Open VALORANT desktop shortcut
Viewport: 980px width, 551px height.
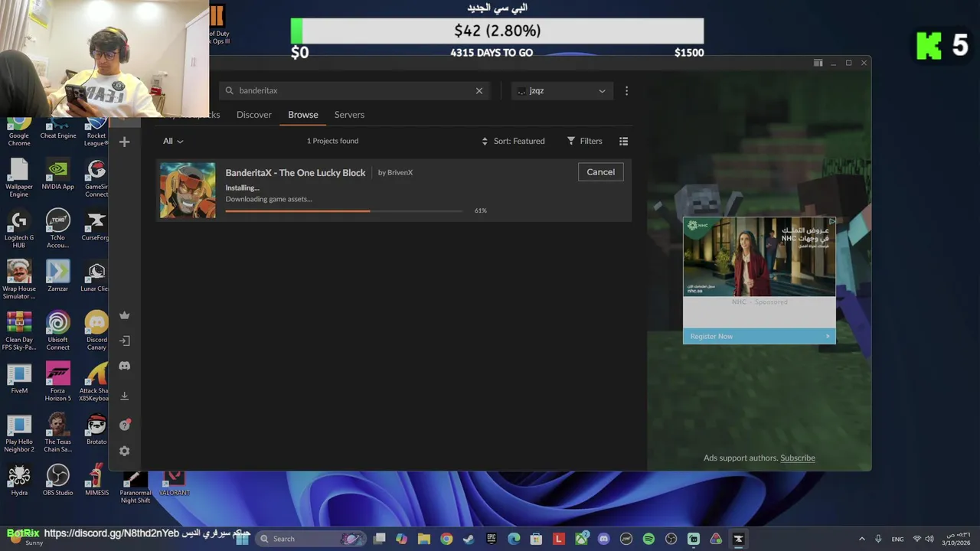tap(175, 482)
